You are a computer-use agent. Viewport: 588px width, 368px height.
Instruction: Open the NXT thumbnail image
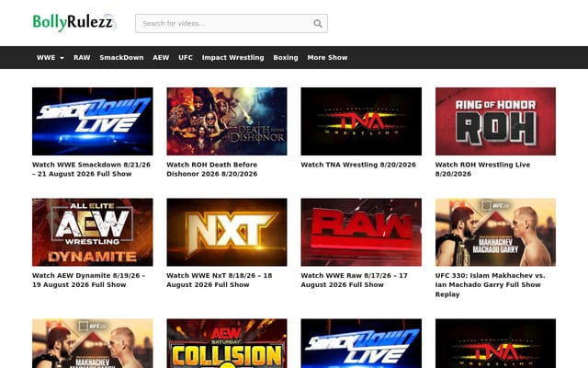tap(227, 232)
